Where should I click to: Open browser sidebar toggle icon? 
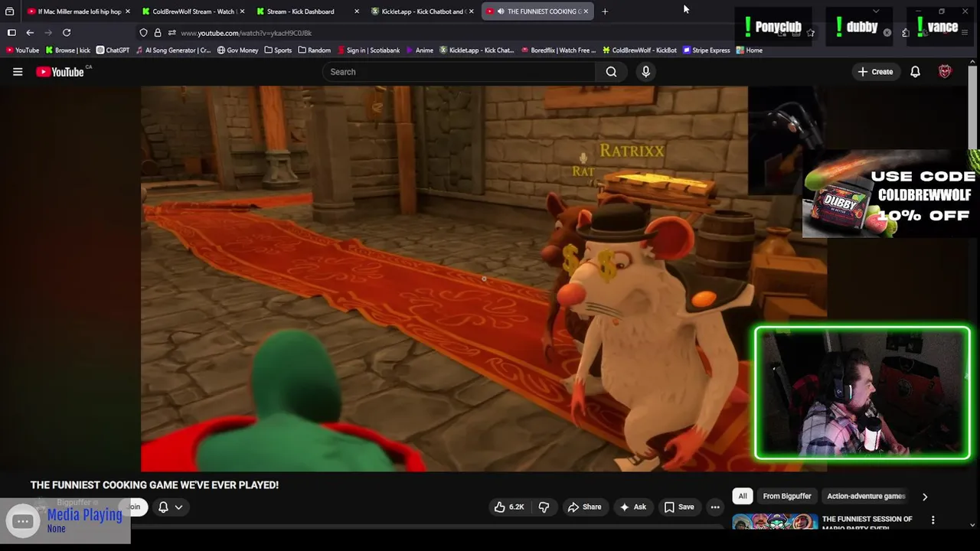click(x=11, y=33)
